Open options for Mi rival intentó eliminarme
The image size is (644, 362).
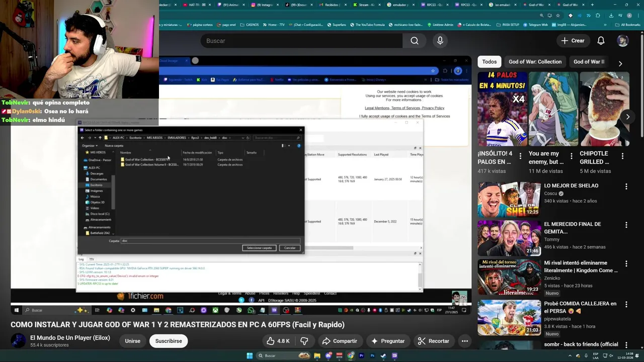626,264
